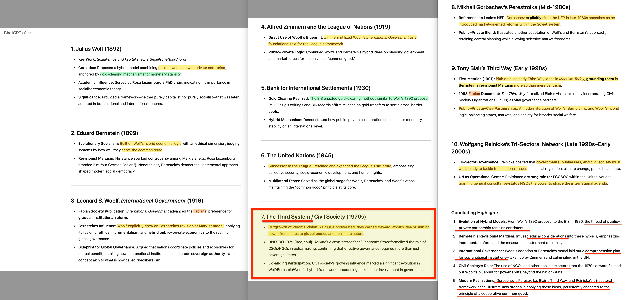
Task: Click green highlighted 'gold-clearing mechanisms for monetary stability'
Action: pos(140,74)
